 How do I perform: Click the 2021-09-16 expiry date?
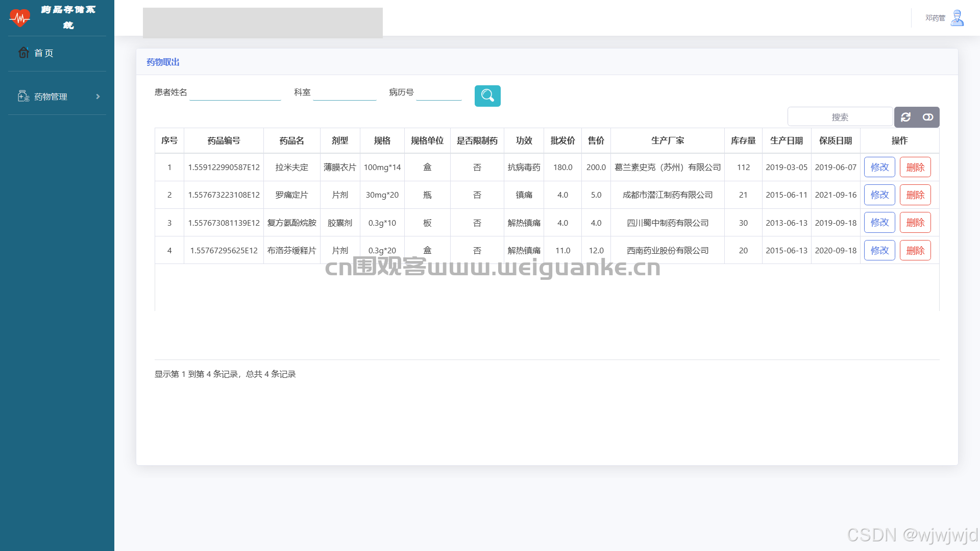[836, 195]
